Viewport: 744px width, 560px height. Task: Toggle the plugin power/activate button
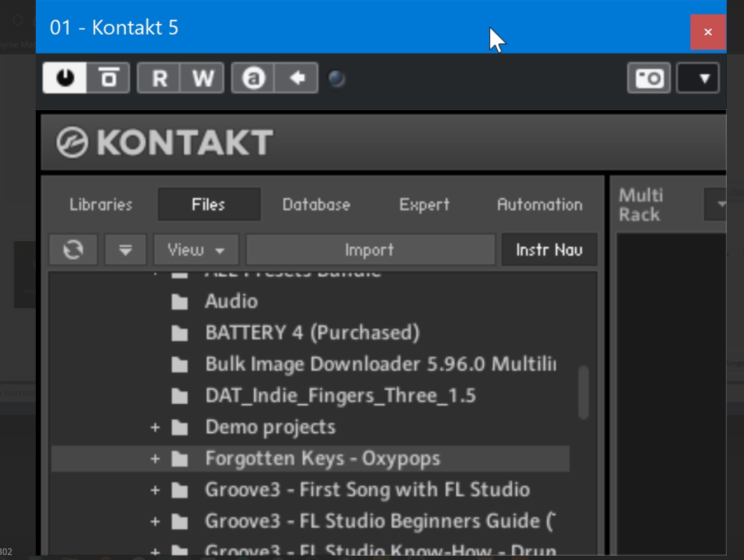click(65, 78)
